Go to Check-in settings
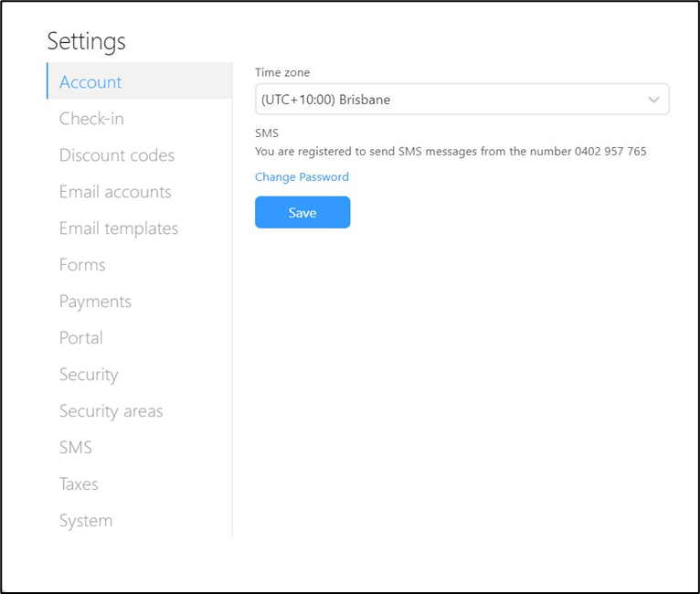Image resolution: width=700 pixels, height=594 pixels. pyautogui.click(x=91, y=119)
